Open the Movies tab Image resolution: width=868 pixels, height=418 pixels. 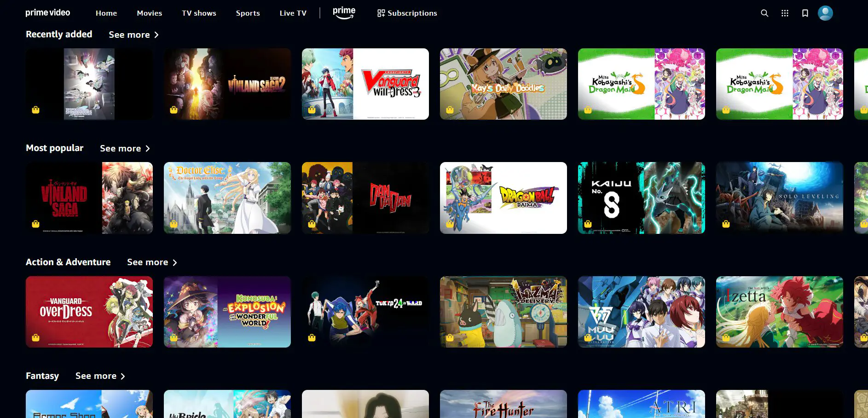point(150,13)
